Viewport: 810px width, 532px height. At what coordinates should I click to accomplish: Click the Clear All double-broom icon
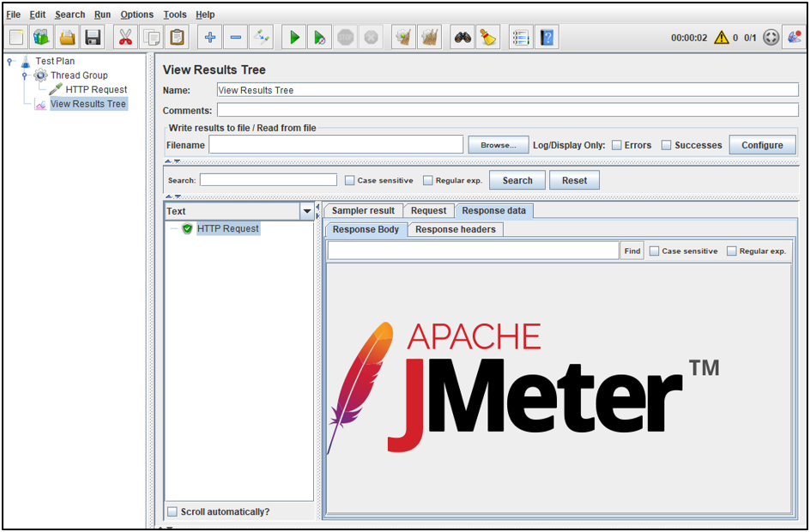point(429,38)
